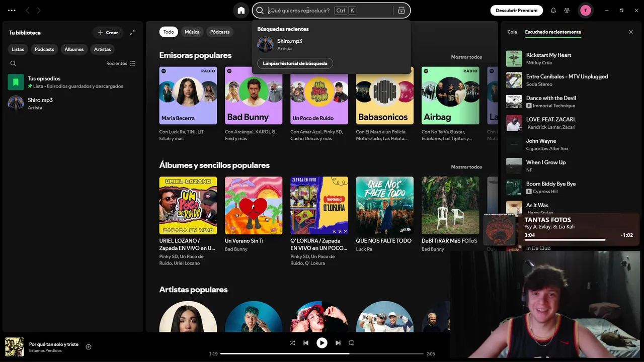This screenshot has width=644, height=362.
Task: Select Boom Biddy Bye Bye track
Action: 571,188
